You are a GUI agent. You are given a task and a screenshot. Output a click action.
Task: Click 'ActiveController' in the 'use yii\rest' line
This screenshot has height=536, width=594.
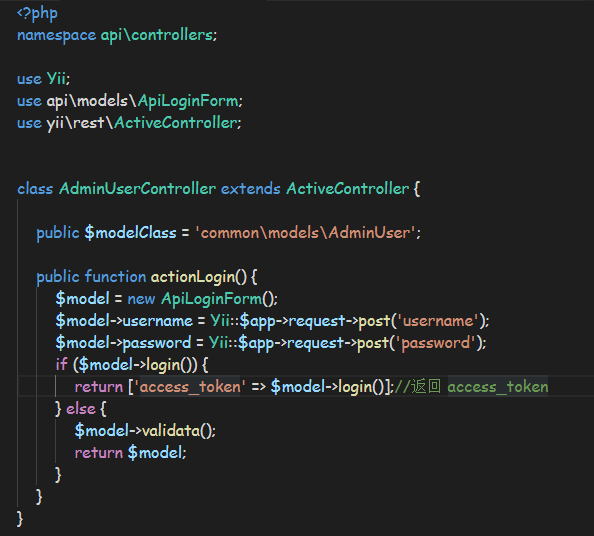(175, 123)
